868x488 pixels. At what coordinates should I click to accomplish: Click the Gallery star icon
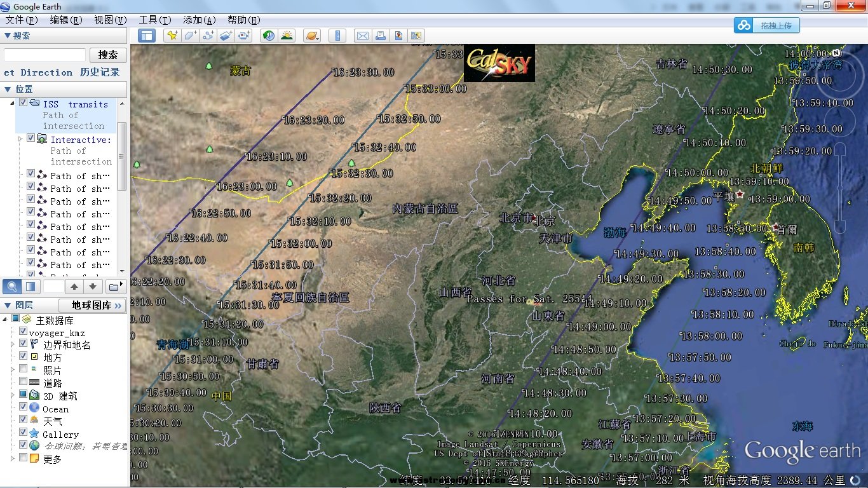pyautogui.click(x=34, y=433)
